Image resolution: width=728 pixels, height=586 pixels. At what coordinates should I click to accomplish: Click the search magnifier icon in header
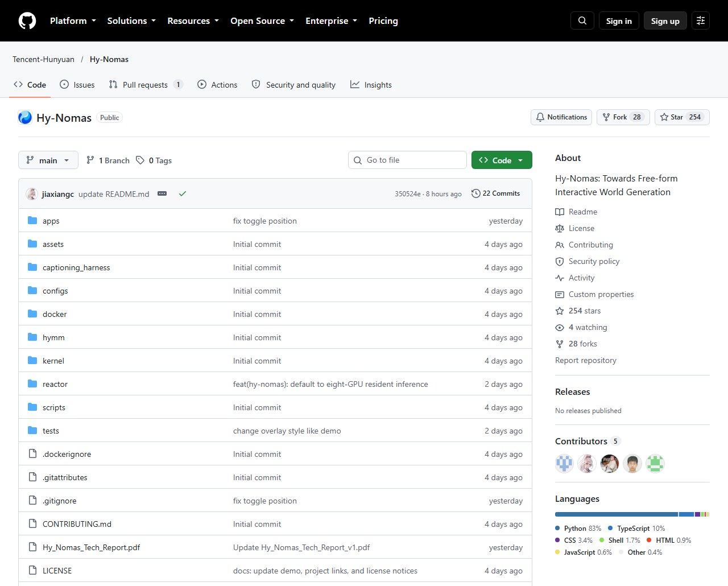tap(582, 20)
